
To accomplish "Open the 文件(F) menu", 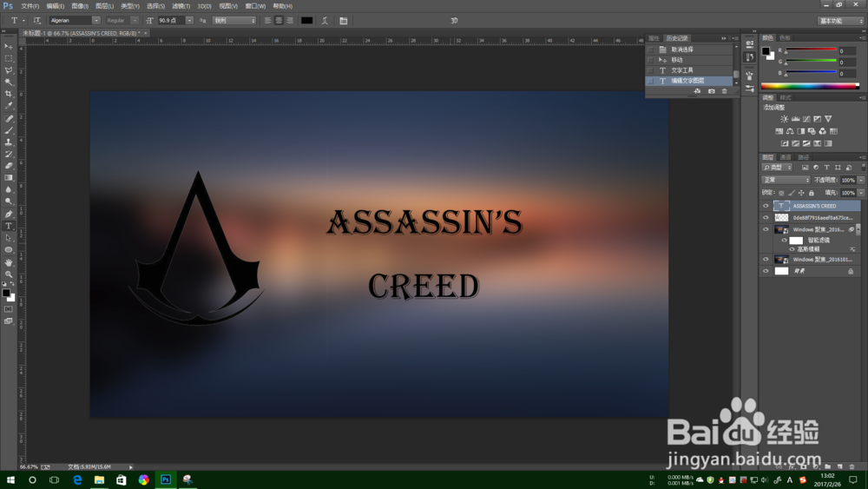I will [30, 6].
